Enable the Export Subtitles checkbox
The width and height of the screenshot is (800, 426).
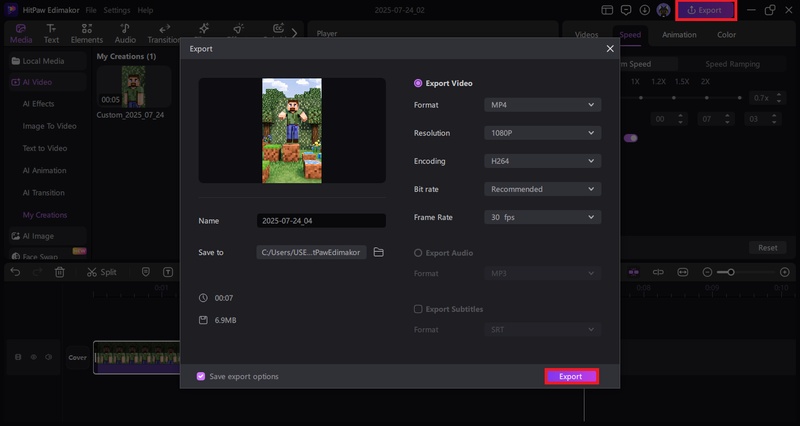[418, 309]
